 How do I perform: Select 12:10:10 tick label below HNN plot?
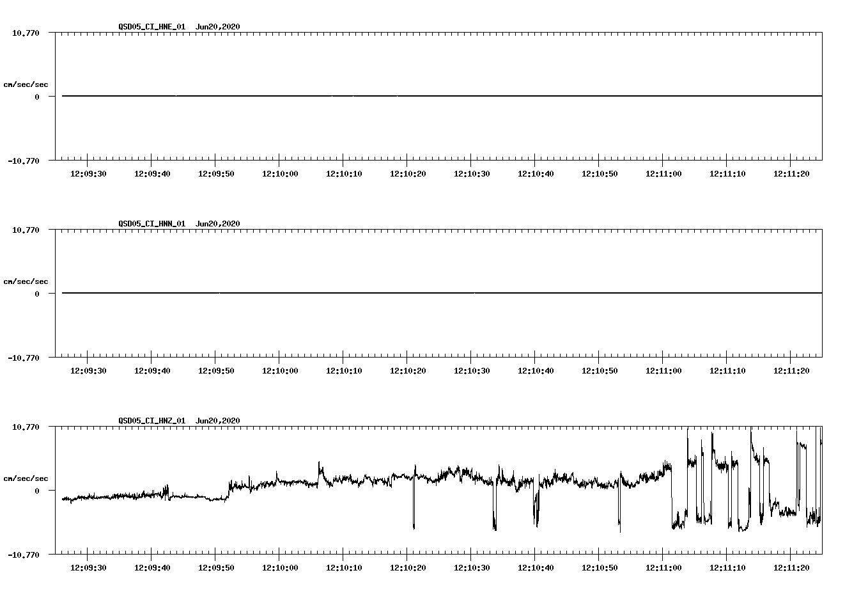click(x=344, y=371)
